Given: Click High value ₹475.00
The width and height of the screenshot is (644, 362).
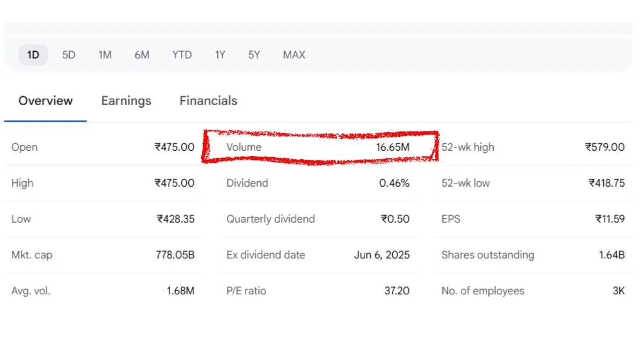Looking at the screenshot, I should point(174,183).
